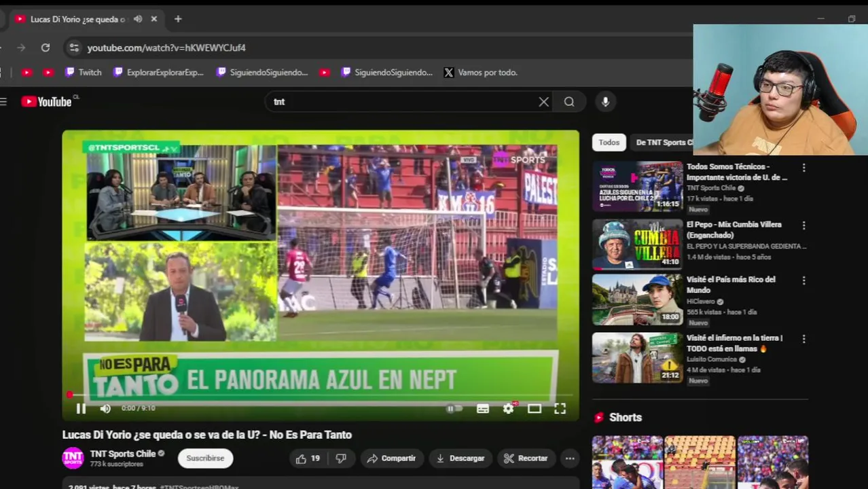Open the middle Shorts thumbnail
The image size is (868, 489).
[700, 463]
